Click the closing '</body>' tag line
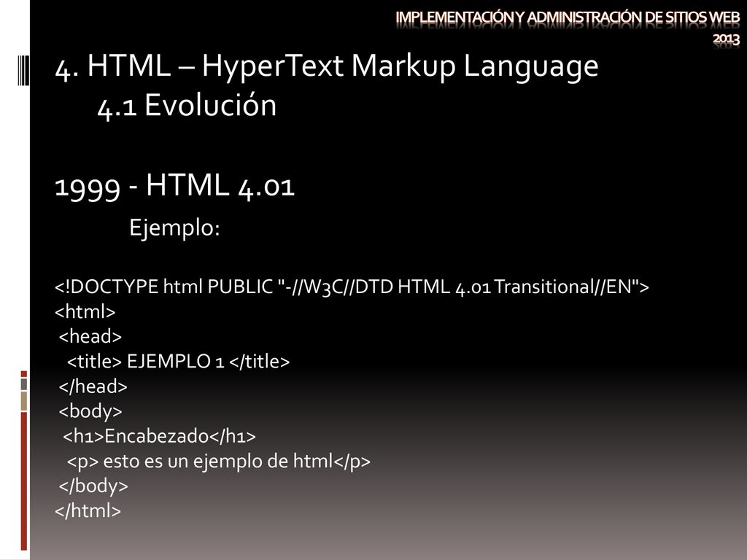The image size is (747, 560). pyautogui.click(x=94, y=486)
